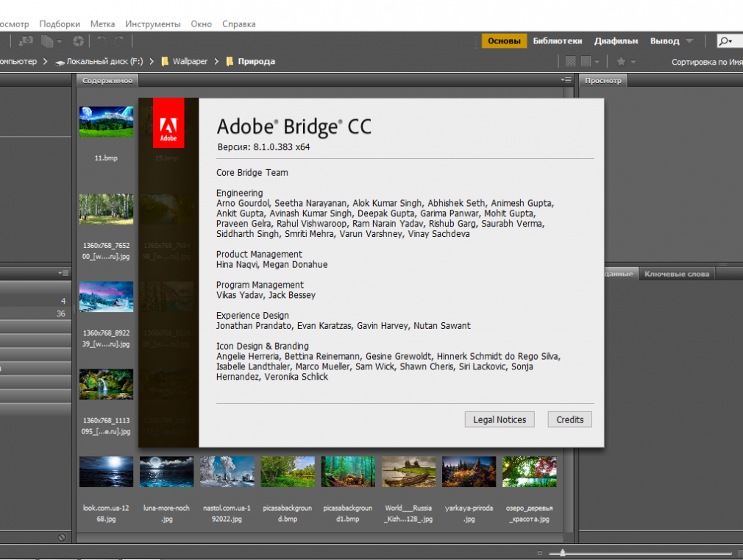Open Содержимое panel flyout menu
Screen dimensions: 743x560
click(566, 80)
